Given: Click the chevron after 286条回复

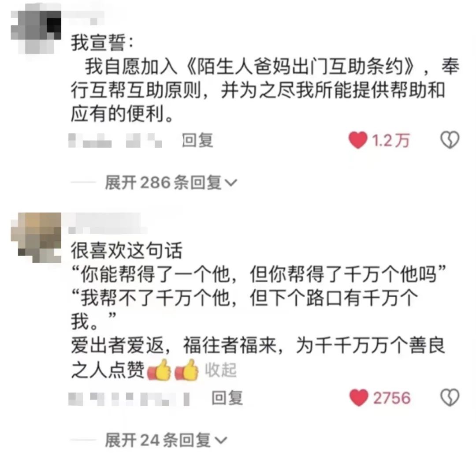Looking at the screenshot, I should coord(231,183).
